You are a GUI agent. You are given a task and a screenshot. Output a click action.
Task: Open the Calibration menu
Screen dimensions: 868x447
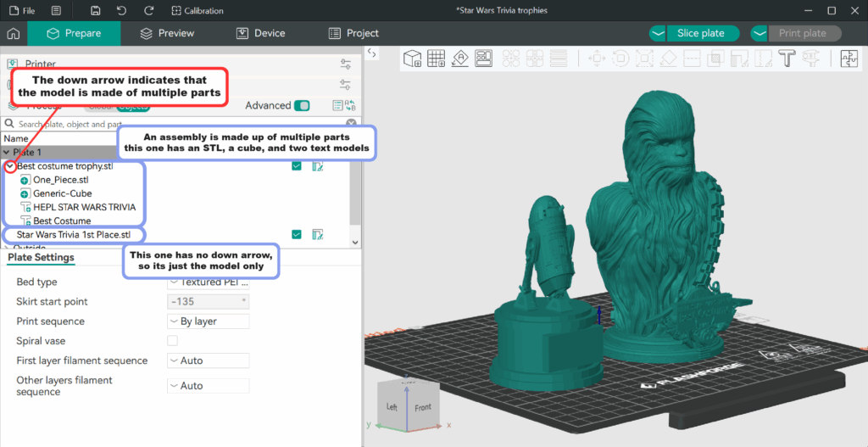(197, 10)
